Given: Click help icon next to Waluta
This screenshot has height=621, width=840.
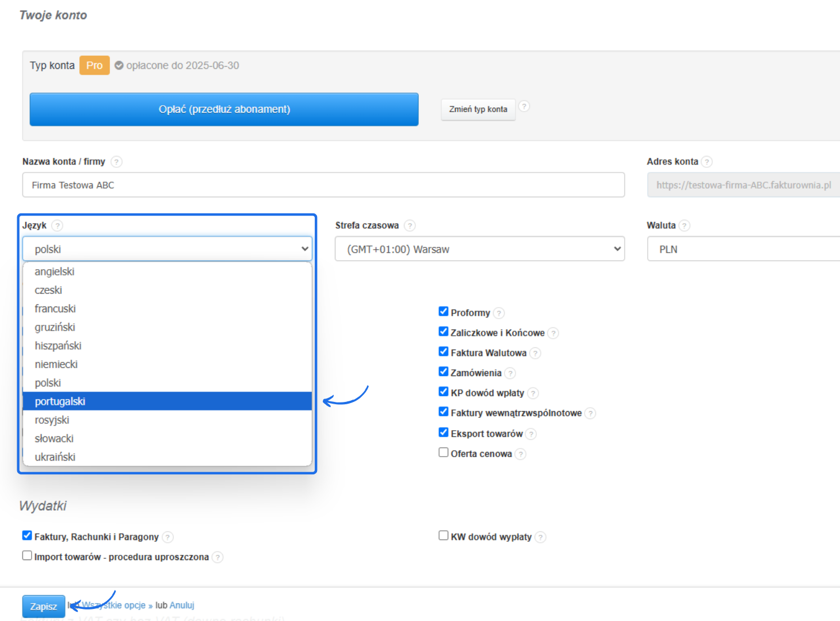Looking at the screenshot, I should point(684,225).
